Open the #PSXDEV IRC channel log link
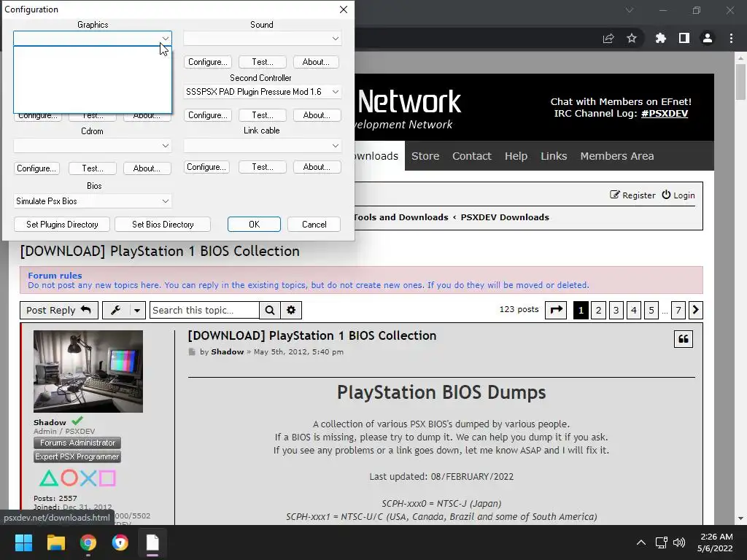 point(664,113)
